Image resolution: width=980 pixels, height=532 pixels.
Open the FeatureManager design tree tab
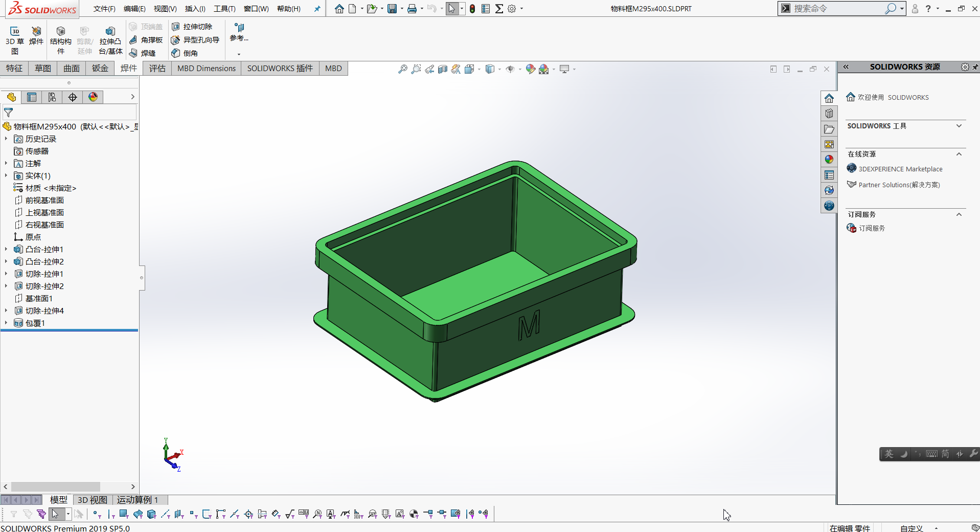coord(11,97)
